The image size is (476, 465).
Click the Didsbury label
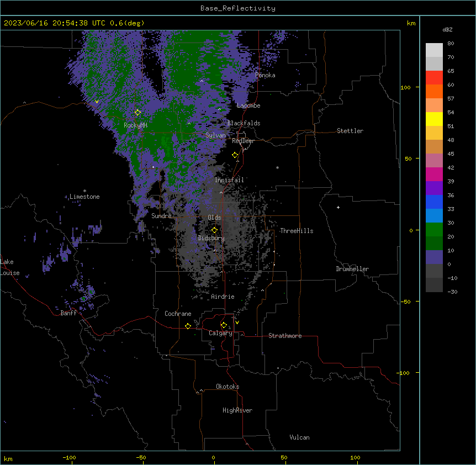pyautogui.click(x=211, y=238)
